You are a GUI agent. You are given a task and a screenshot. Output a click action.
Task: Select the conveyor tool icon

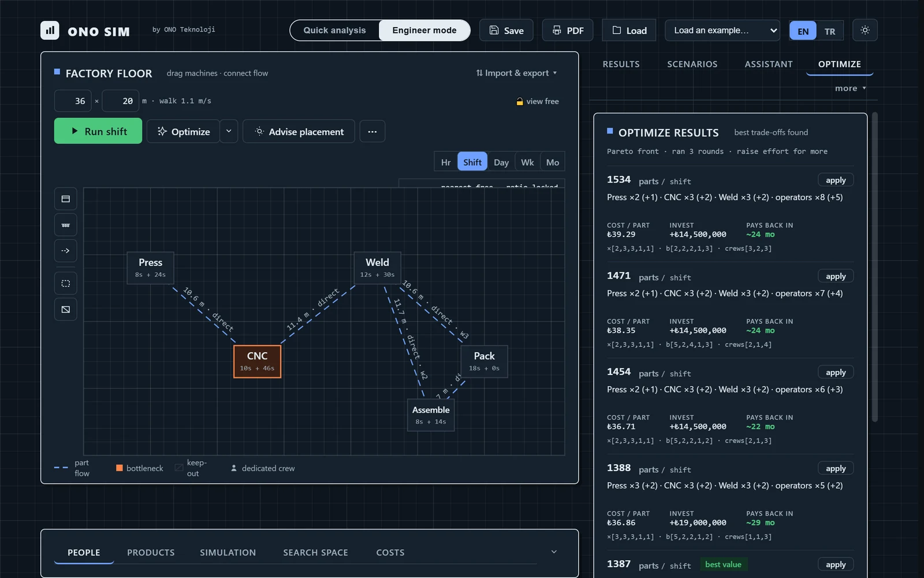pyautogui.click(x=66, y=225)
